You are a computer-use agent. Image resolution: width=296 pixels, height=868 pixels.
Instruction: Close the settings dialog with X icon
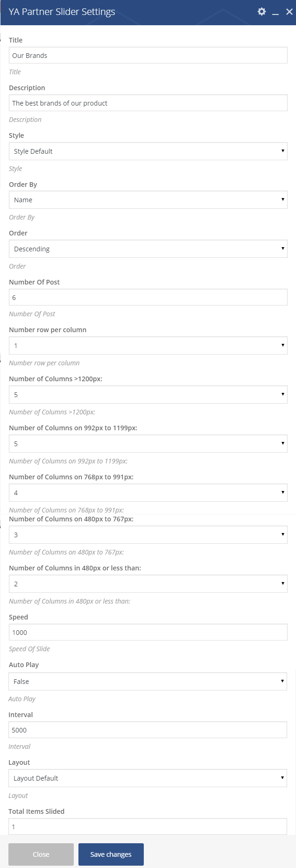tap(289, 12)
